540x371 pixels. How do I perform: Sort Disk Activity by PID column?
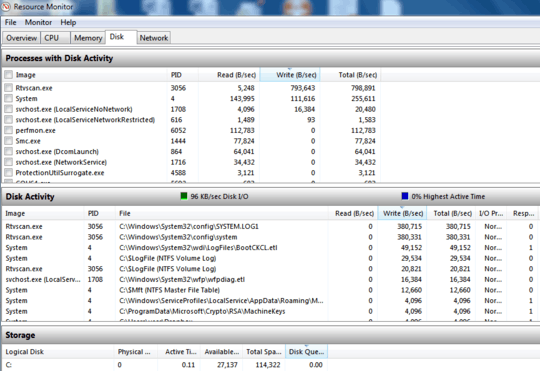100,213
